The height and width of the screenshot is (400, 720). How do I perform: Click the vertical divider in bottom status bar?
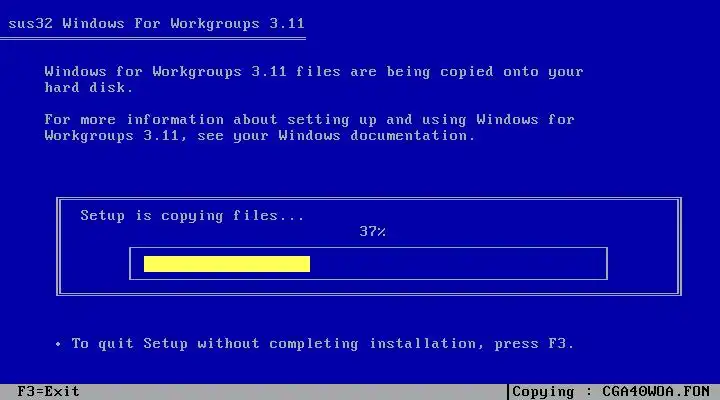[508, 392]
